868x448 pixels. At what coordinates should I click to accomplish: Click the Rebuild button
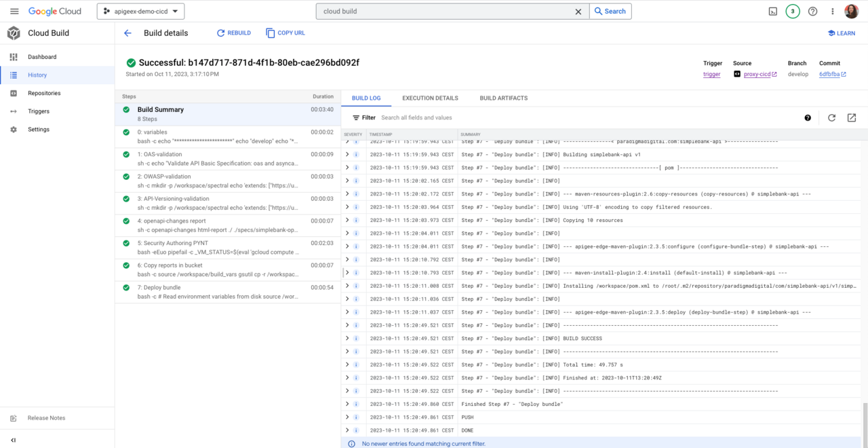click(x=234, y=33)
